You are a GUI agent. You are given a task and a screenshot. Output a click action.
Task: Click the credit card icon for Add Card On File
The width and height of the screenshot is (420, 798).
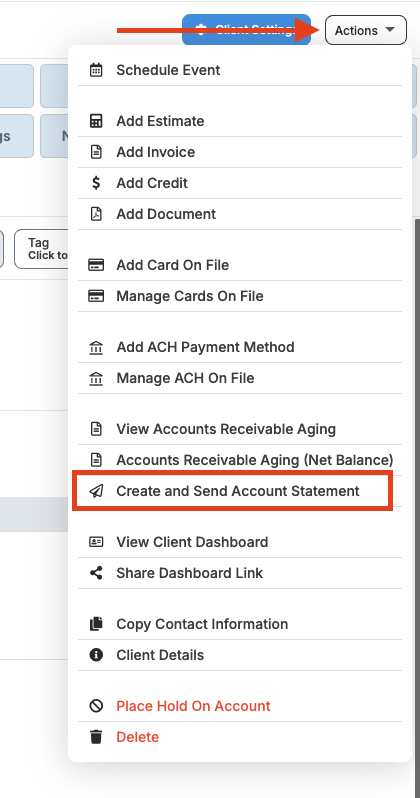96,265
